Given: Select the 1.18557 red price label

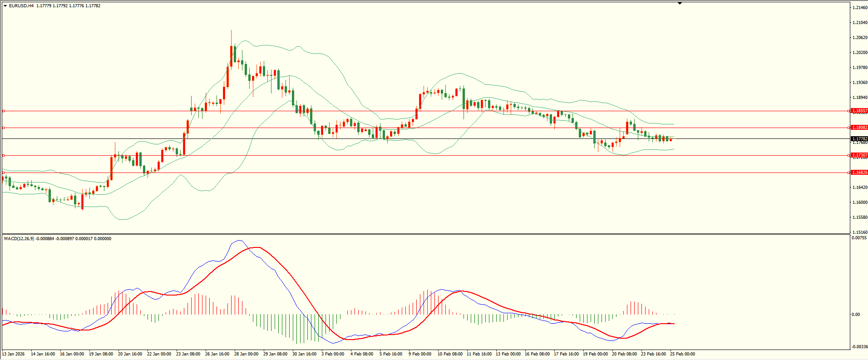Looking at the screenshot, I should (x=859, y=111).
